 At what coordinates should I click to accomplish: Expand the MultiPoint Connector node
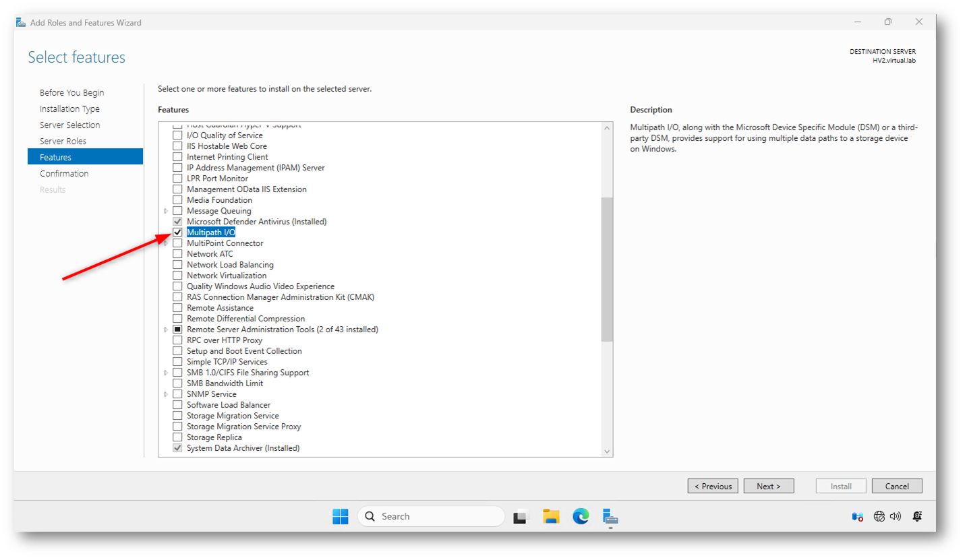[x=167, y=243]
